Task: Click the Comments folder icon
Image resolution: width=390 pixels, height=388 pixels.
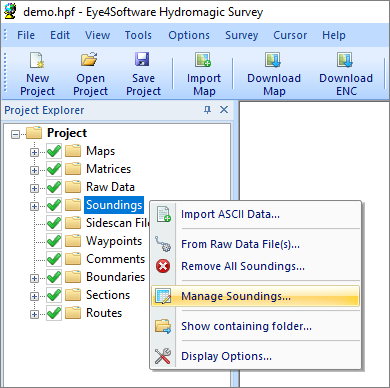Action: (73, 259)
